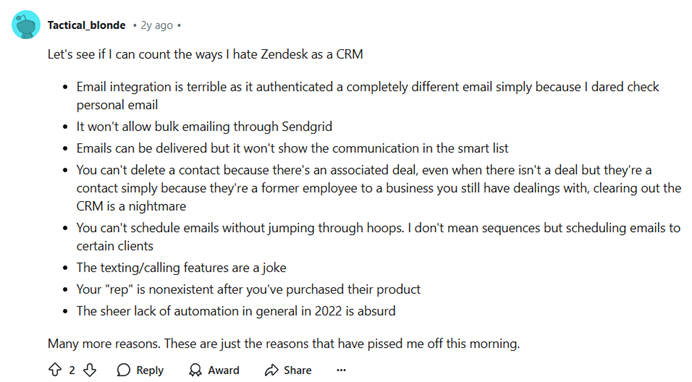The width and height of the screenshot is (692, 382).
Task: Click the vote count number 2
Action: (72, 370)
